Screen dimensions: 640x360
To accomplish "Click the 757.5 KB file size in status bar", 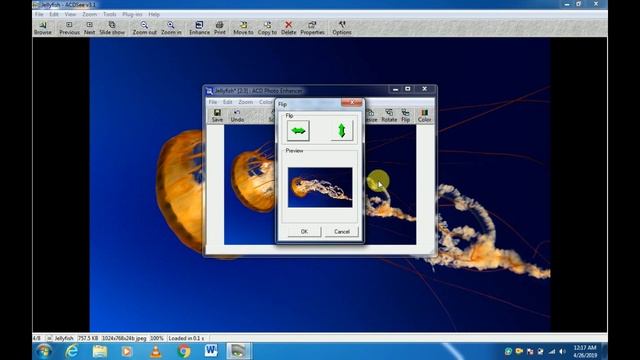I will [x=88, y=338].
